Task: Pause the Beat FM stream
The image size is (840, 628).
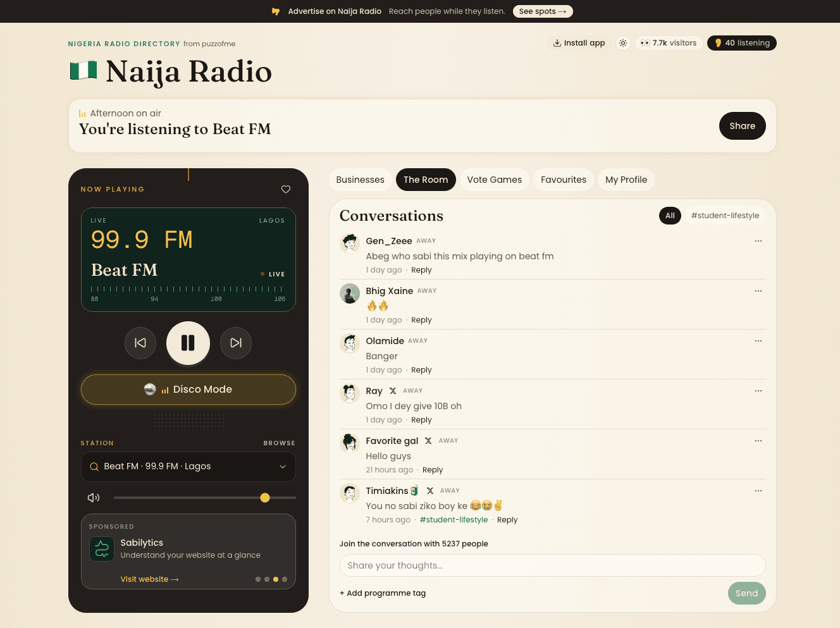Action: pyautogui.click(x=188, y=343)
